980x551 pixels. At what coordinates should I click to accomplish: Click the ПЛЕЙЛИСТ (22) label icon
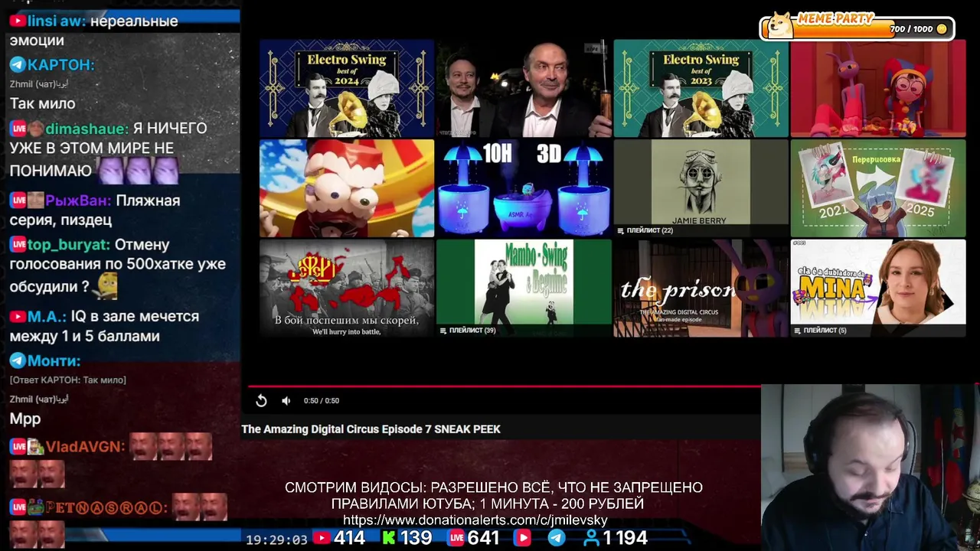click(x=621, y=230)
